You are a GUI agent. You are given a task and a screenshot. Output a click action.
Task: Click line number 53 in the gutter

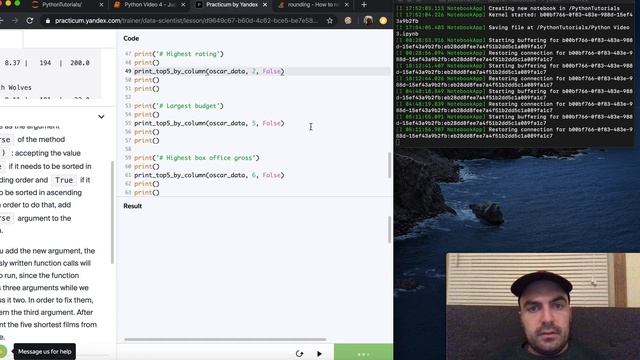128,106
